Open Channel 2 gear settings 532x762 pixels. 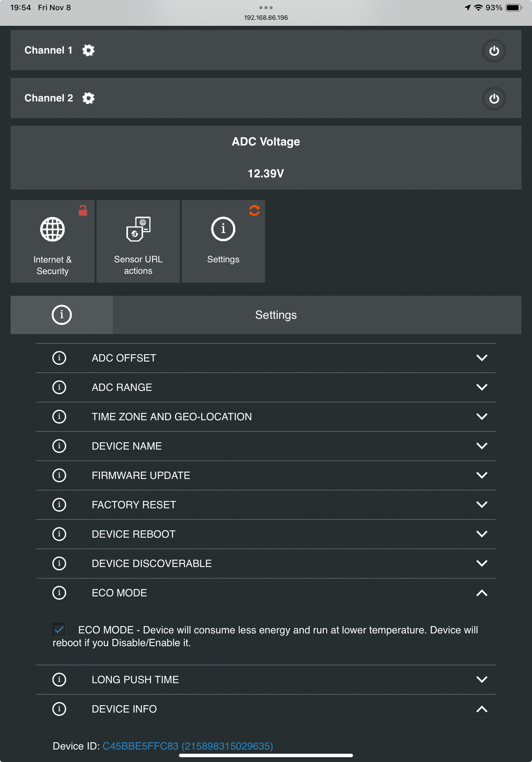click(x=88, y=98)
